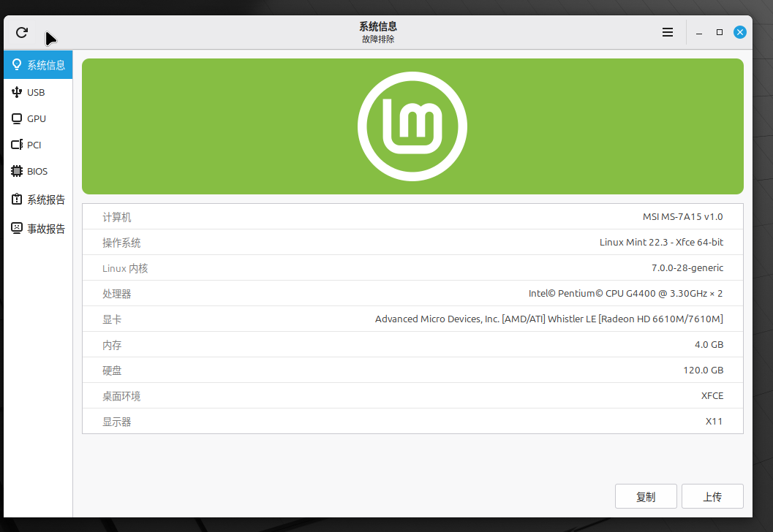773x532 pixels.
Task: Go to the 事故报告 page
Action: pyautogui.click(x=38, y=228)
